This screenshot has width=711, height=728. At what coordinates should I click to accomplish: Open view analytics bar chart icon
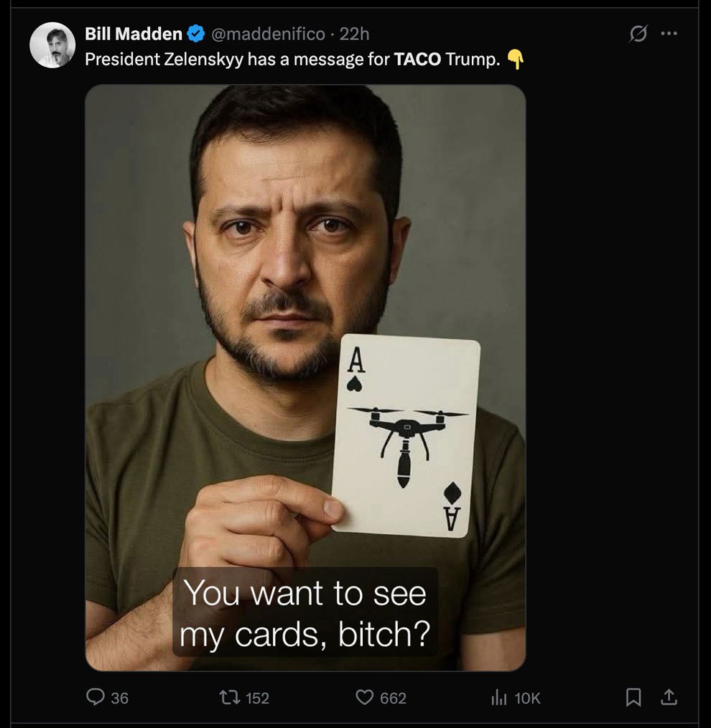coord(498,697)
